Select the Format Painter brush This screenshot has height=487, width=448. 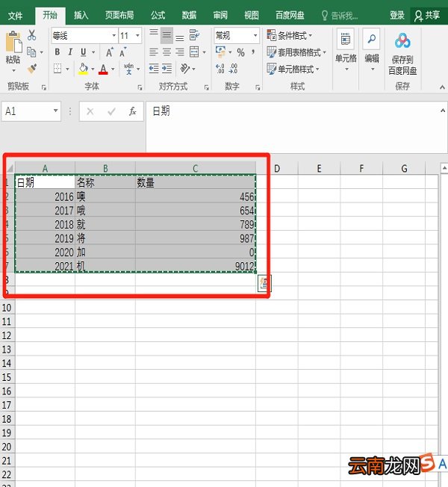click(x=32, y=69)
